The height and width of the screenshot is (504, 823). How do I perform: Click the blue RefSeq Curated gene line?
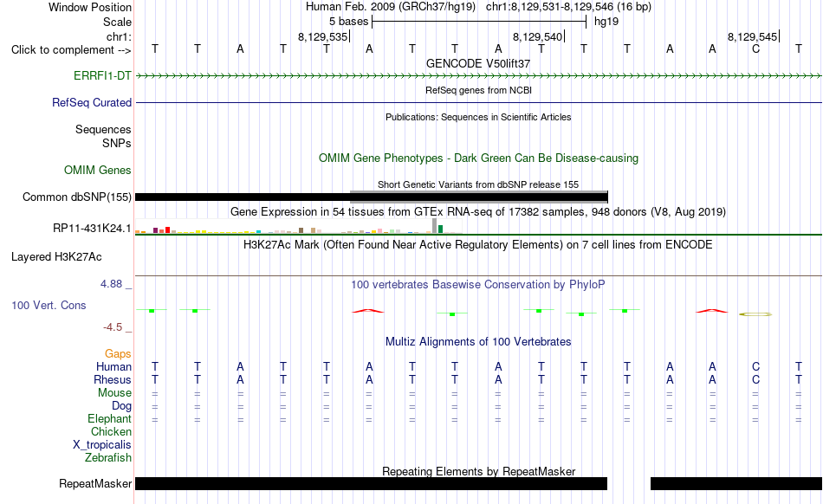[478, 102]
